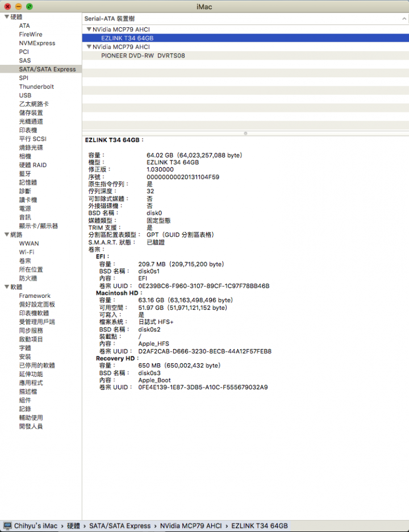
Task: Click 硬體 in the bottom path bar
Action: coord(73,526)
